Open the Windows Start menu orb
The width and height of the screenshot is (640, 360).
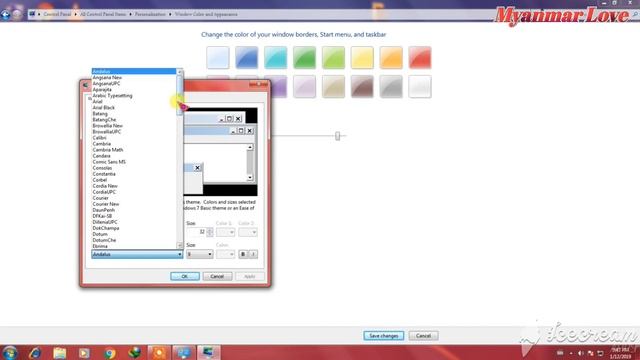9,353
